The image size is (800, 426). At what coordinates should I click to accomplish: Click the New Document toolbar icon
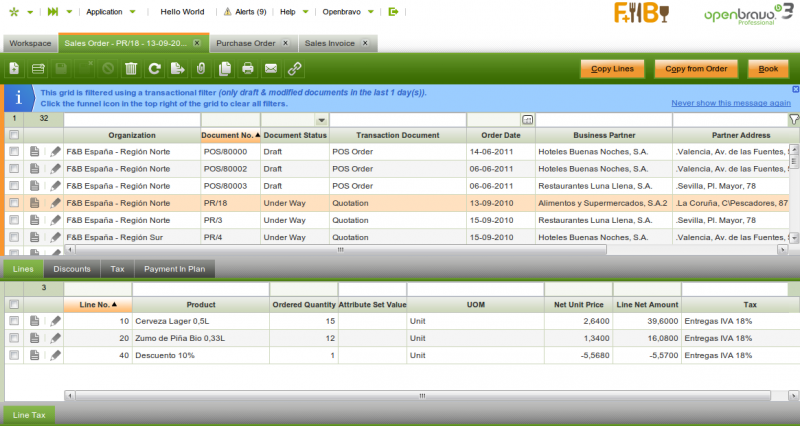pyautogui.click(x=14, y=69)
